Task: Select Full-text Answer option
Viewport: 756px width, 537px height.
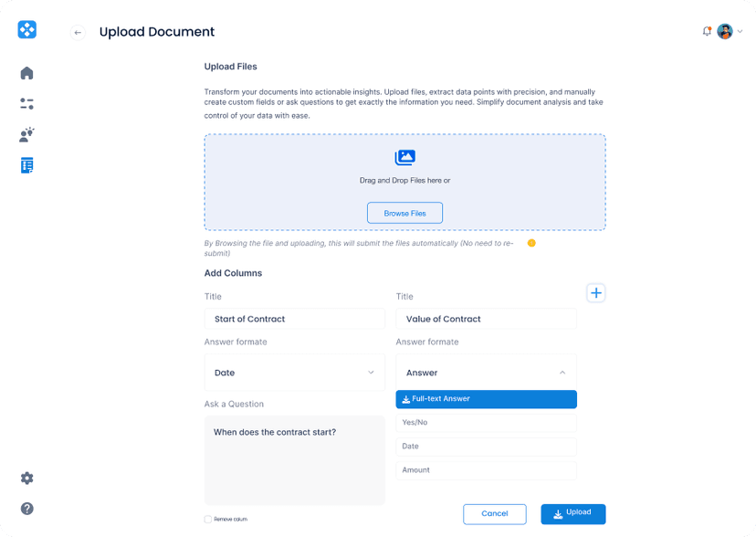Action: (486, 399)
